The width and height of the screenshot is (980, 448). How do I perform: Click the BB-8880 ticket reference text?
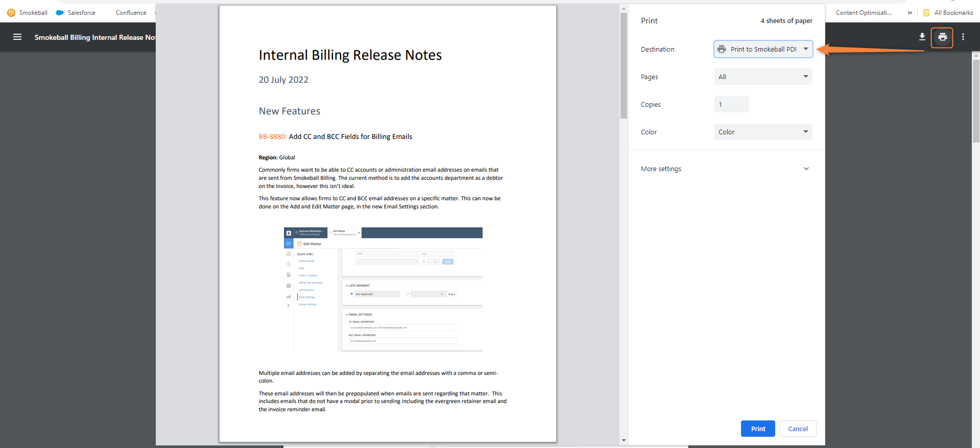(272, 136)
